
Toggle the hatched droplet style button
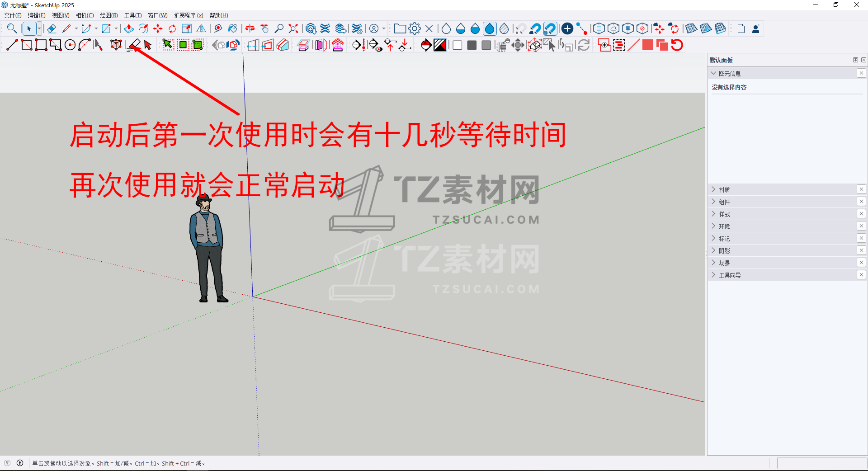point(504,29)
